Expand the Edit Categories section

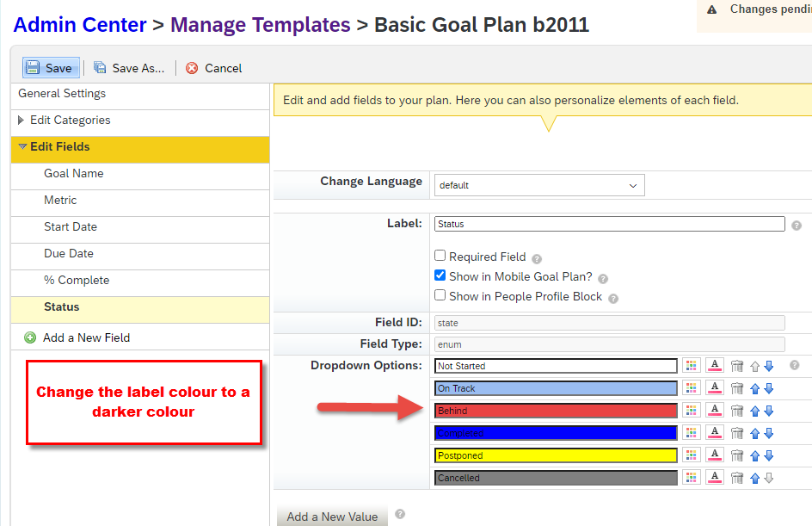pyautogui.click(x=21, y=121)
